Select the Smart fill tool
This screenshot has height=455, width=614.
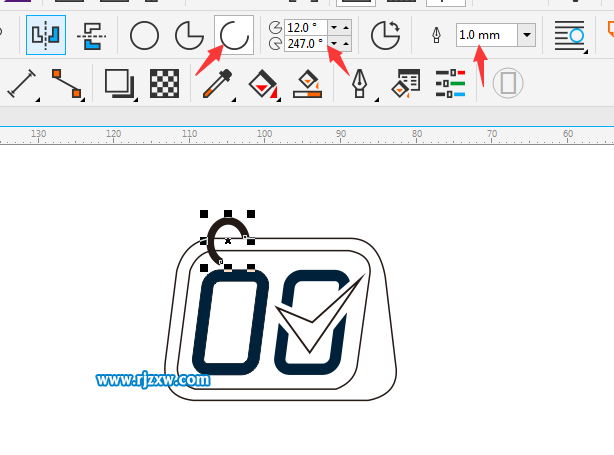(x=308, y=83)
